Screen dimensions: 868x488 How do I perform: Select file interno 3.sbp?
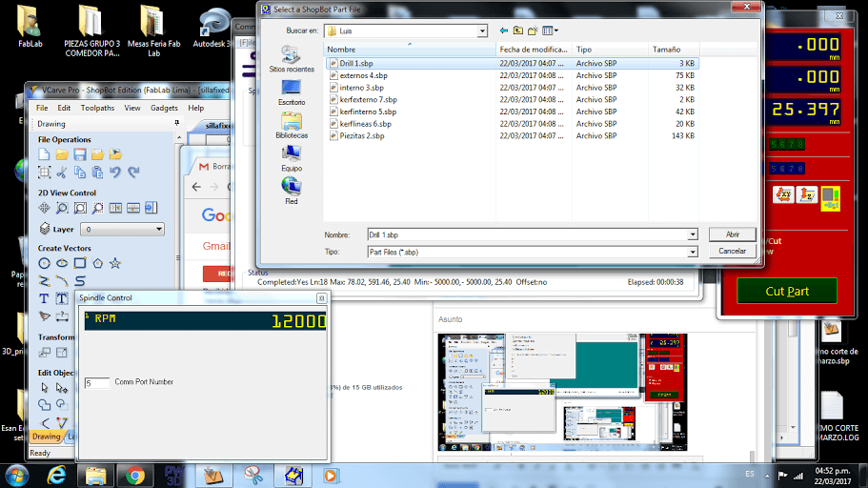pyautogui.click(x=361, y=88)
